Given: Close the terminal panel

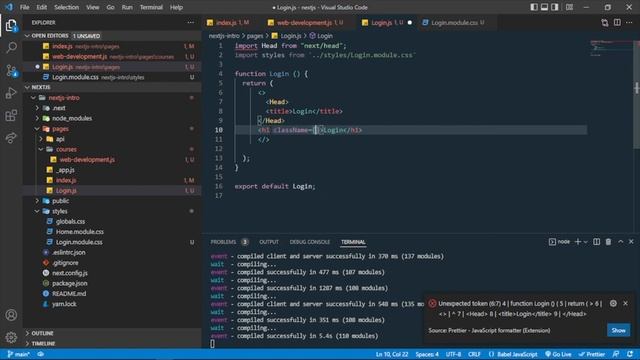Looking at the screenshot, I should pyautogui.click(x=631, y=242).
